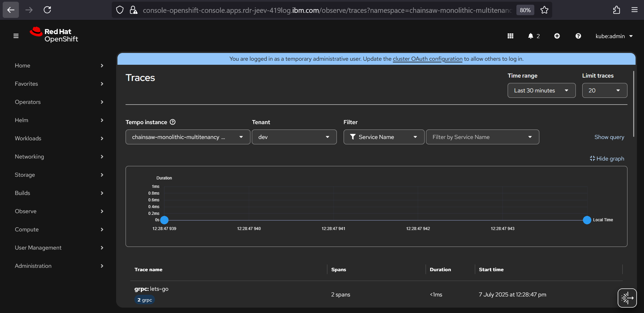Click the plus import quick-create icon
Viewport: 644px width, 313px height.
[557, 36]
